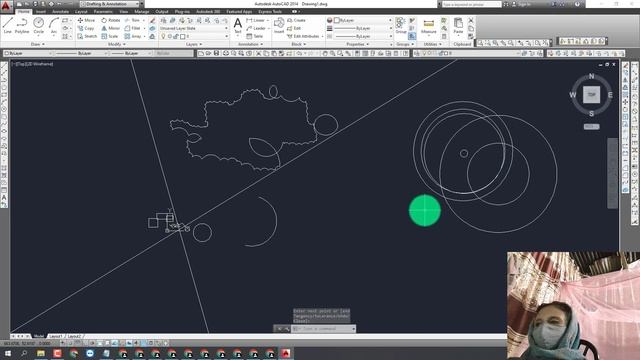Activate the Stretch command
Screen dimensions: 640x360
tap(87, 36)
